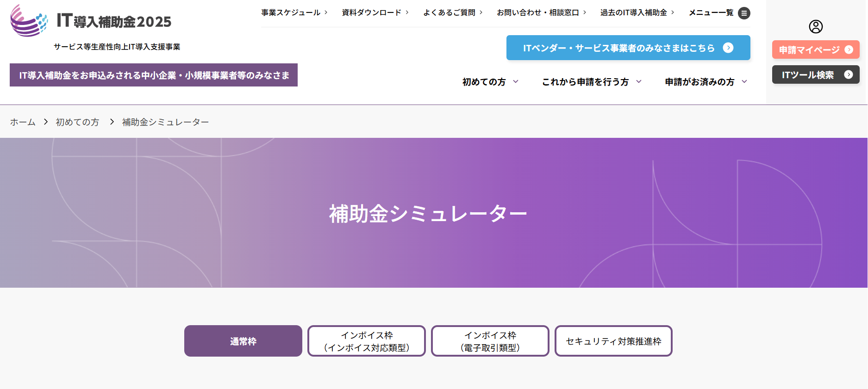The height and width of the screenshot is (389, 868).
Task: Open the user account profile icon
Action: point(816,27)
